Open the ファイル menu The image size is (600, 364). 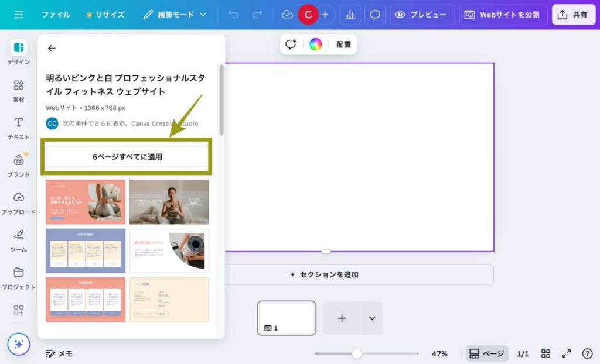pyautogui.click(x=56, y=15)
